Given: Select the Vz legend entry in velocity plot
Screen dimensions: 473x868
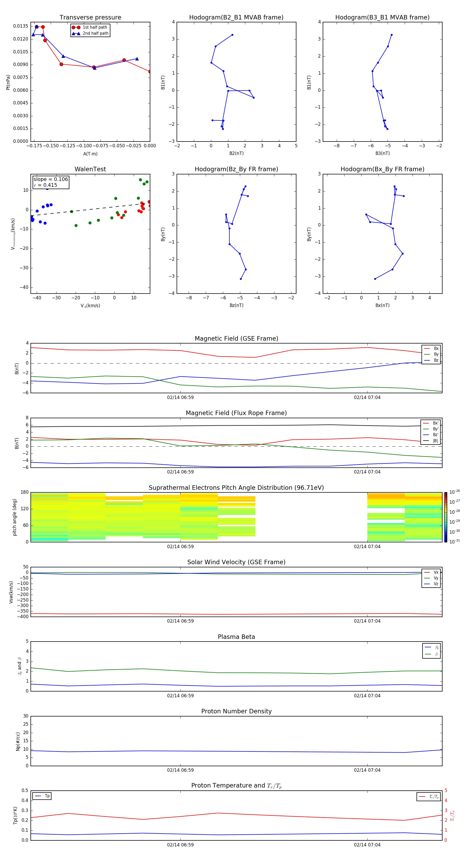Looking at the screenshot, I should pyautogui.click(x=431, y=584).
